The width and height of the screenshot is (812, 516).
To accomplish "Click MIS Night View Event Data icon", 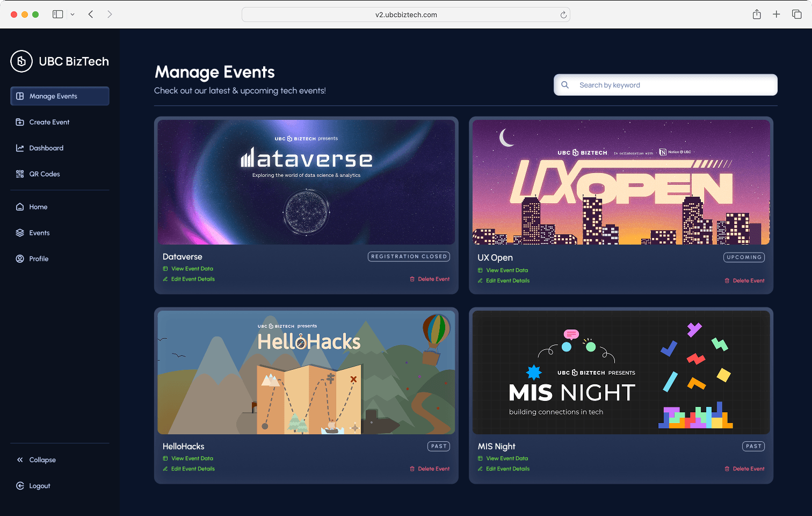I will [480, 458].
